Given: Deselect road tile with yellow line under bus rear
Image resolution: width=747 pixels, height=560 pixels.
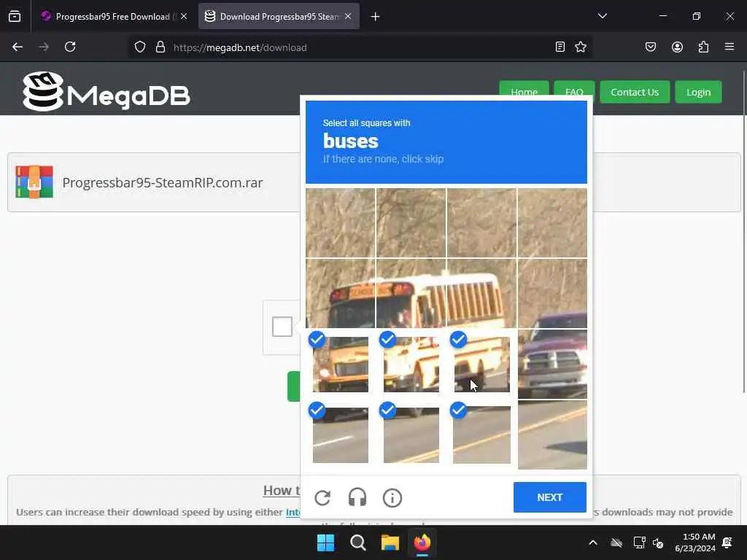Looking at the screenshot, I should (481, 435).
